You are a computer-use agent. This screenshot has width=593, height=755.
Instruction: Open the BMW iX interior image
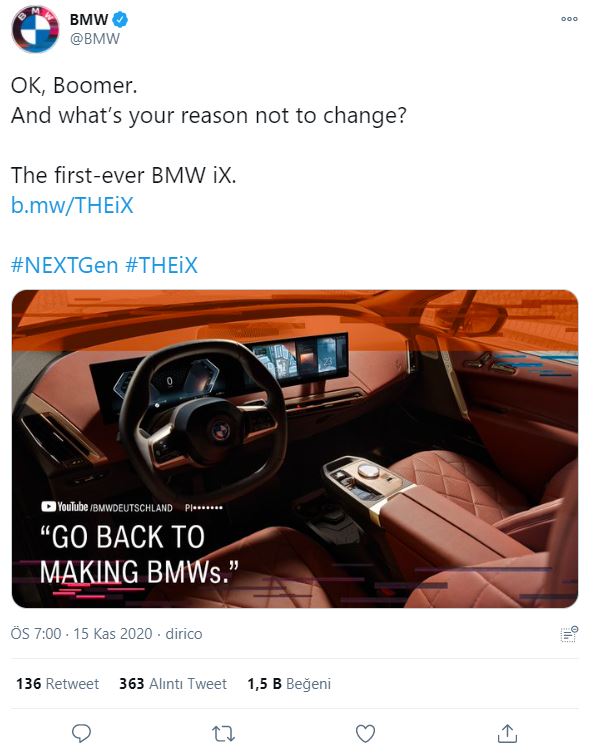click(295, 449)
